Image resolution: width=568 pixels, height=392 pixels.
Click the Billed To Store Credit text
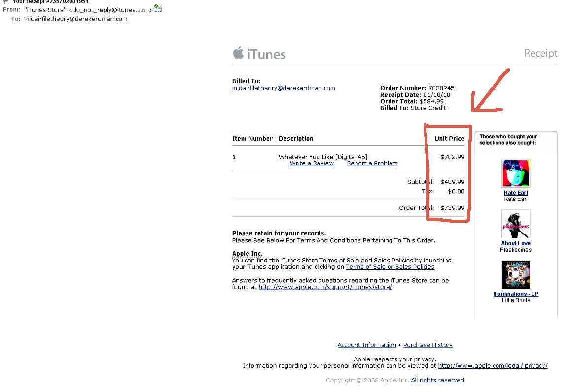pyautogui.click(x=413, y=108)
